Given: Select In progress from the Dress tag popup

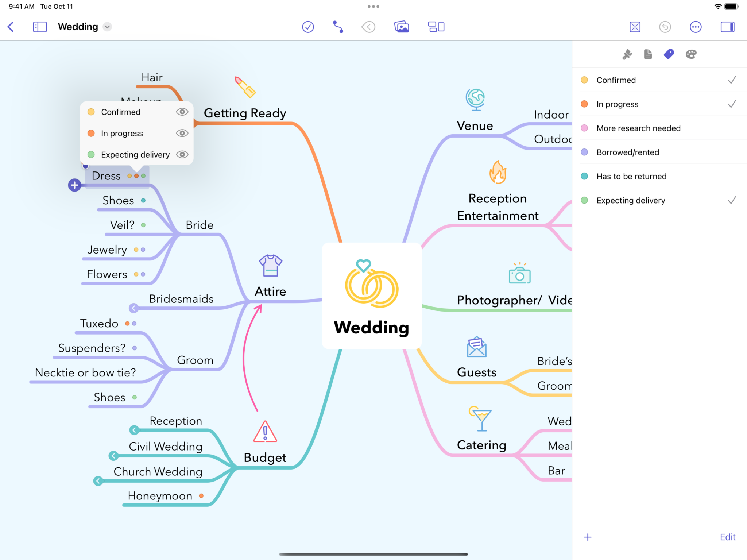Looking at the screenshot, I should point(122,133).
